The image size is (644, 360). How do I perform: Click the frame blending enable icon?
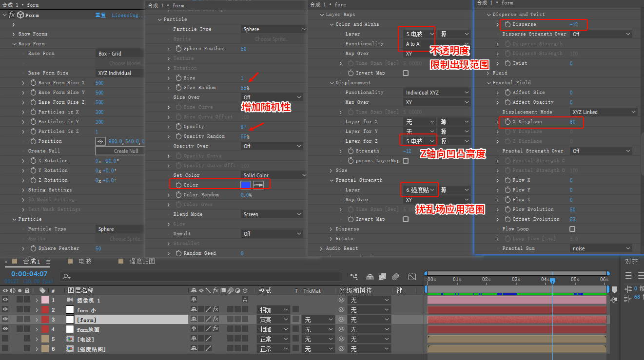click(x=383, y=277)
